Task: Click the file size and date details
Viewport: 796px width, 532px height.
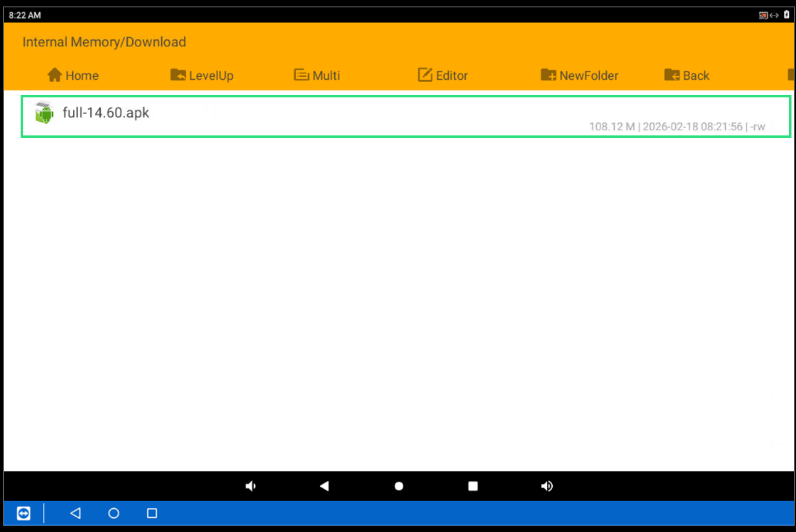Action: (x=677, y=126)
